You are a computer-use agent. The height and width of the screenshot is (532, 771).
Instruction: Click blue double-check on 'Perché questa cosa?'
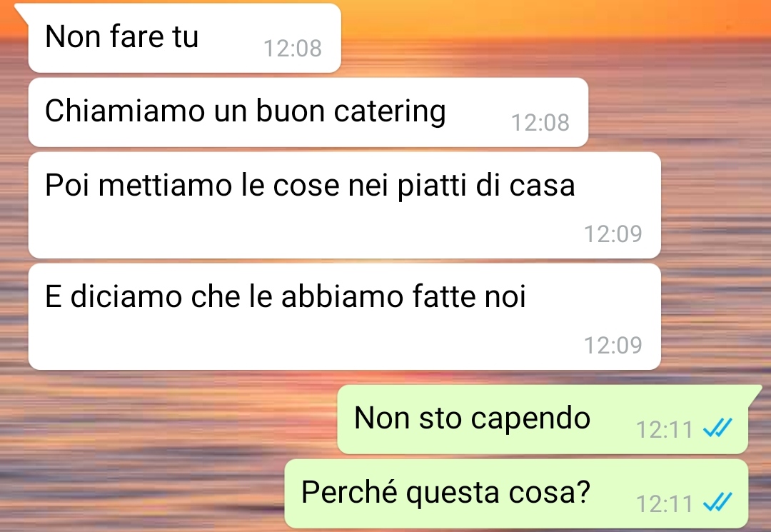[718, 503]
